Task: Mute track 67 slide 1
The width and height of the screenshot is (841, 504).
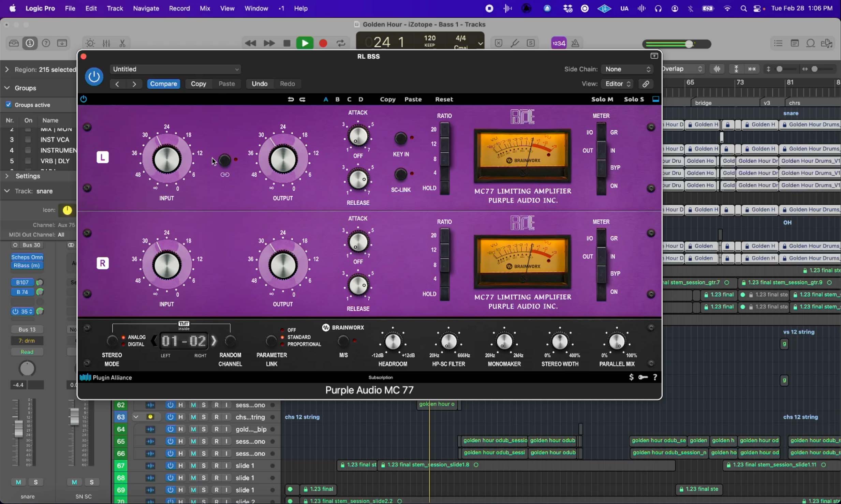Action: click(x=193, y=466)
